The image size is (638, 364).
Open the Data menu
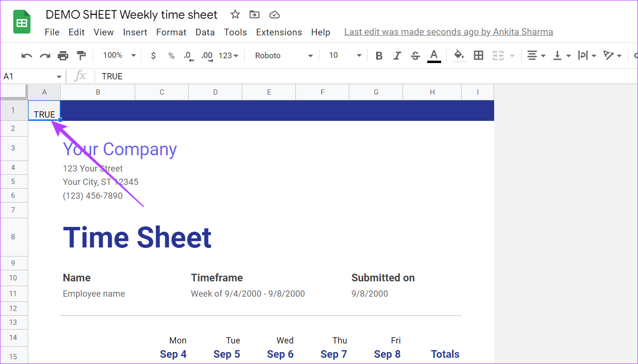click(x=205, y=32)
